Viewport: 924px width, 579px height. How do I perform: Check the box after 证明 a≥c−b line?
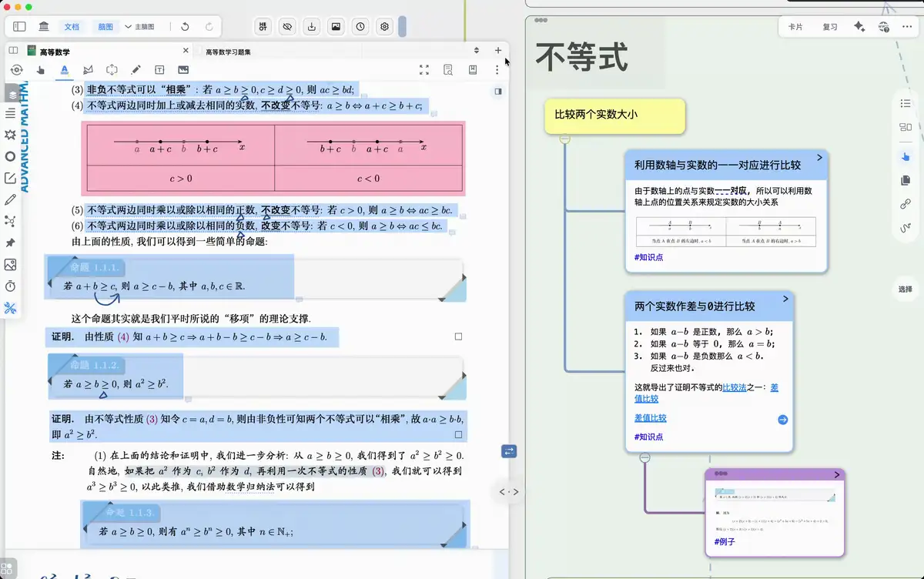pyautogui.click(x=459, y=336)
